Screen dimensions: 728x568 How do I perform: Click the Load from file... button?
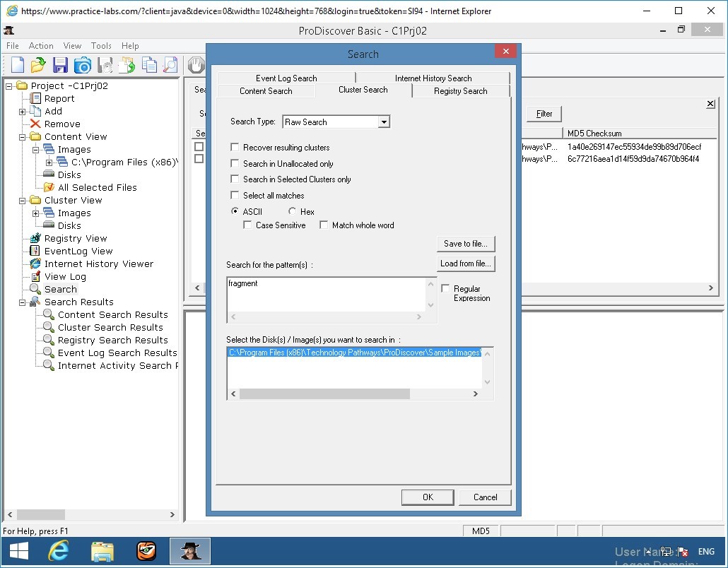pyautogui.click(x=466, y=264)
